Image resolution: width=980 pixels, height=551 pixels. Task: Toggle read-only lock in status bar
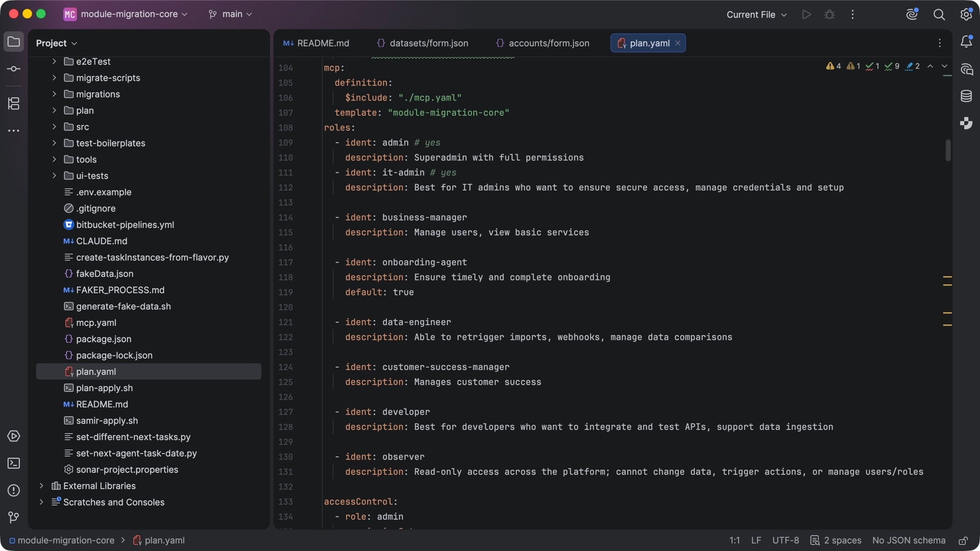tap(963, 540)
